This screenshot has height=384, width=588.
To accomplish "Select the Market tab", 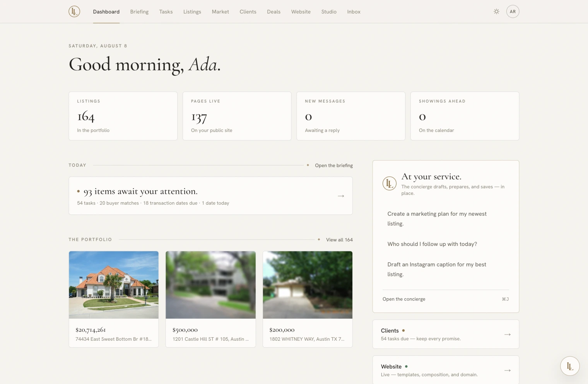I will point(220,12).
